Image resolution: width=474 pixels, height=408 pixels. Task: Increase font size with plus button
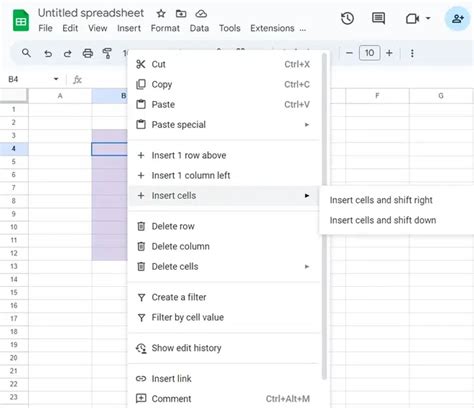389,53
